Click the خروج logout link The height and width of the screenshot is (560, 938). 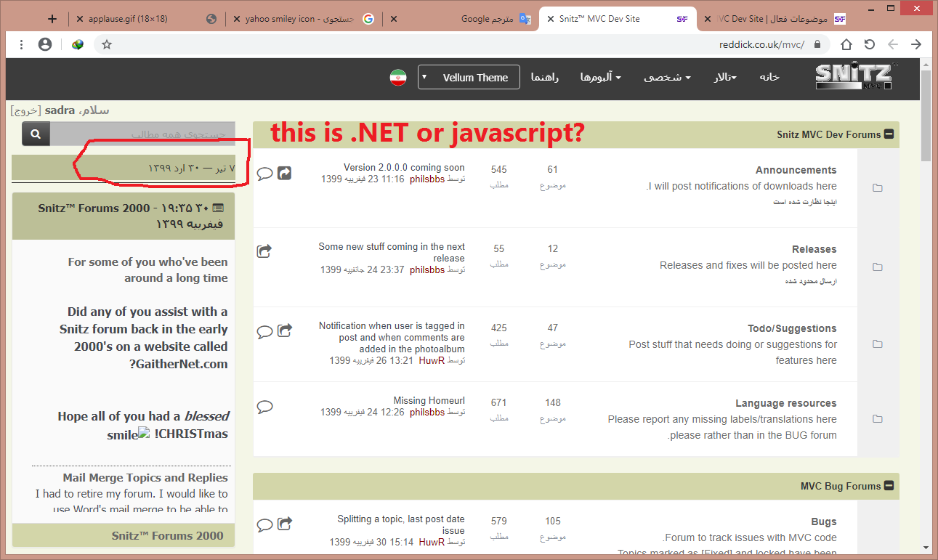(x=25, y=110)
